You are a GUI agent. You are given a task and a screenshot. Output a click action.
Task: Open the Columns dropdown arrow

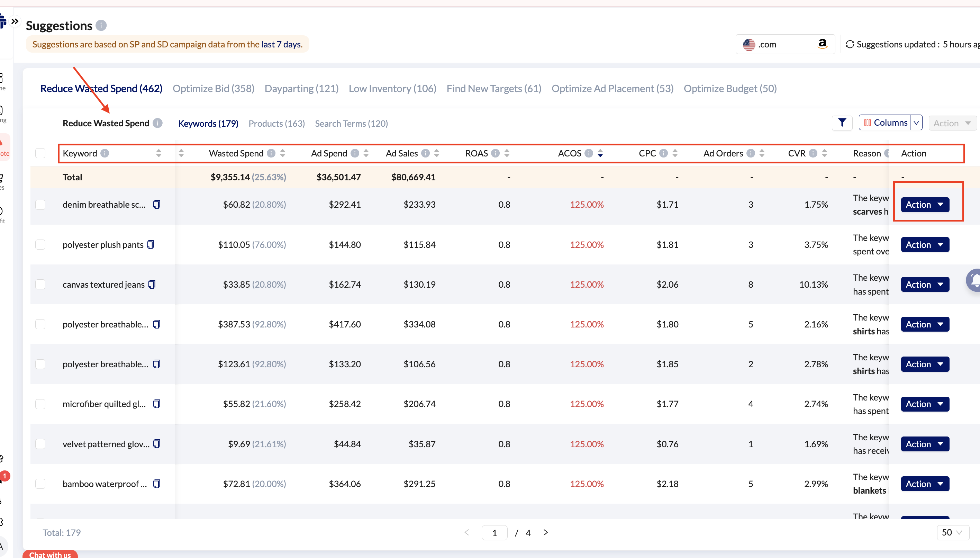point(916,123)
